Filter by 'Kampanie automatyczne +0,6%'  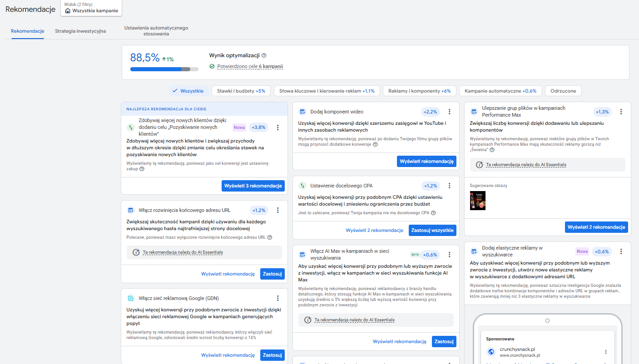[x=500, y=91]
